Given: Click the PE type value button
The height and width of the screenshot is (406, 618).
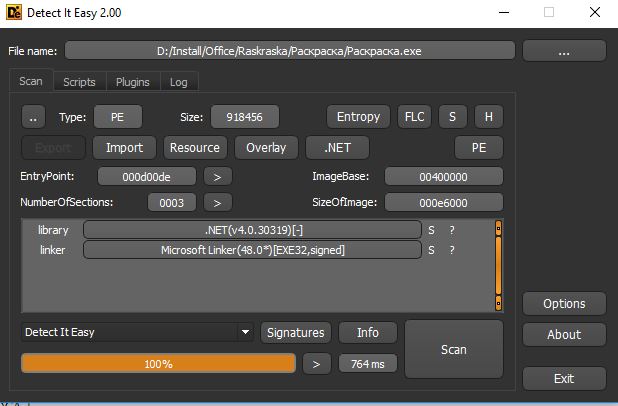Looking at the screenshot, I should (117, 117).
